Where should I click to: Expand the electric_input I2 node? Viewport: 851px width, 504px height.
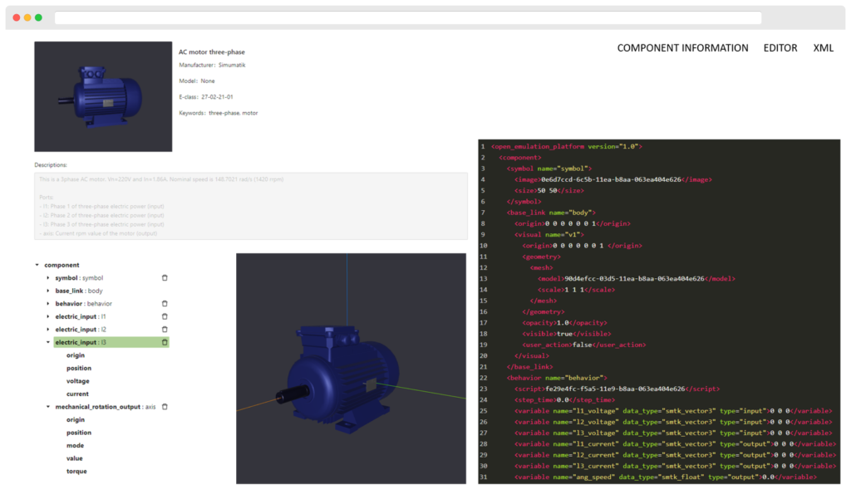47,330
